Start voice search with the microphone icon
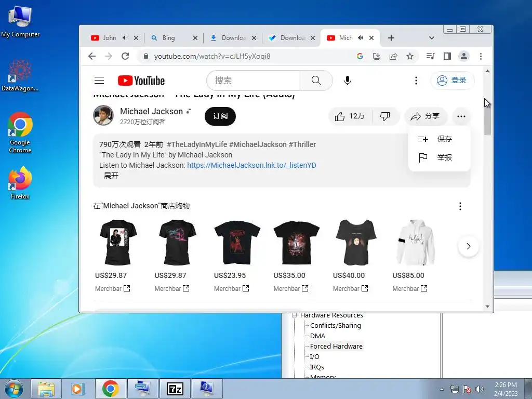The width and height of the screenshot is (532, 399). pos(348,81)
